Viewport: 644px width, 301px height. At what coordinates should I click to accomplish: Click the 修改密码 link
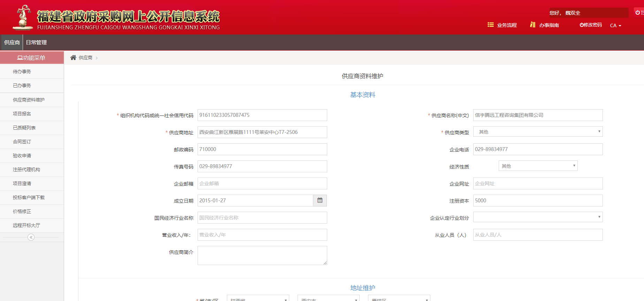click(591, 25)
